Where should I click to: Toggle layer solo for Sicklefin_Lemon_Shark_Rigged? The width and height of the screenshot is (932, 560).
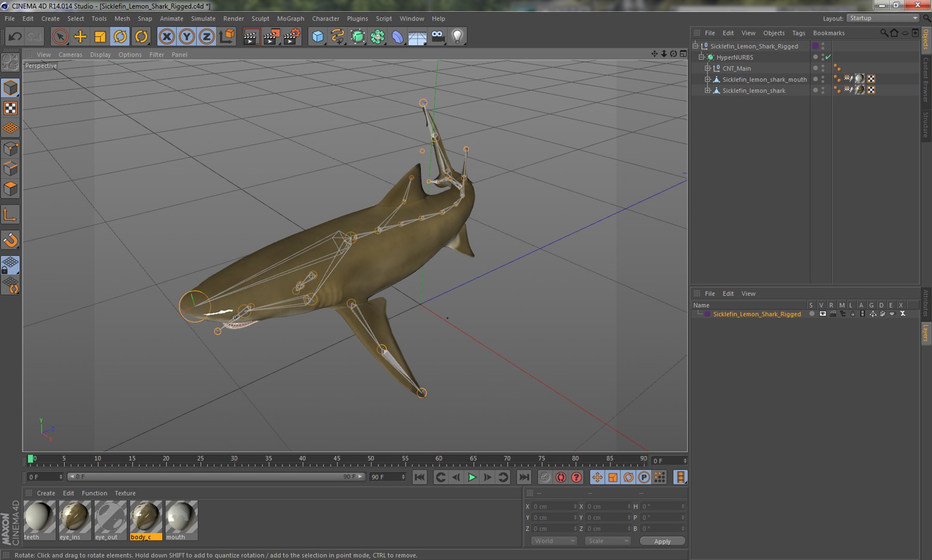pos(812,314)
